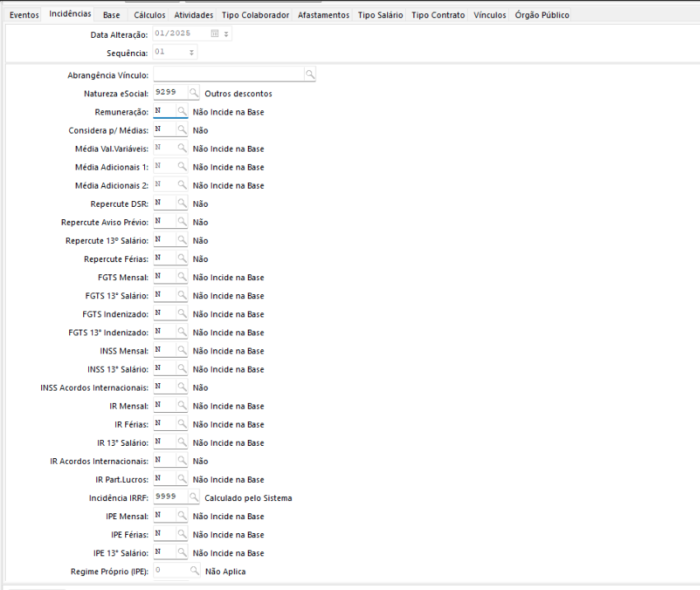The image size is (700, 590).
Task: Click FGTS Mensal search icon
Action: 182,276
